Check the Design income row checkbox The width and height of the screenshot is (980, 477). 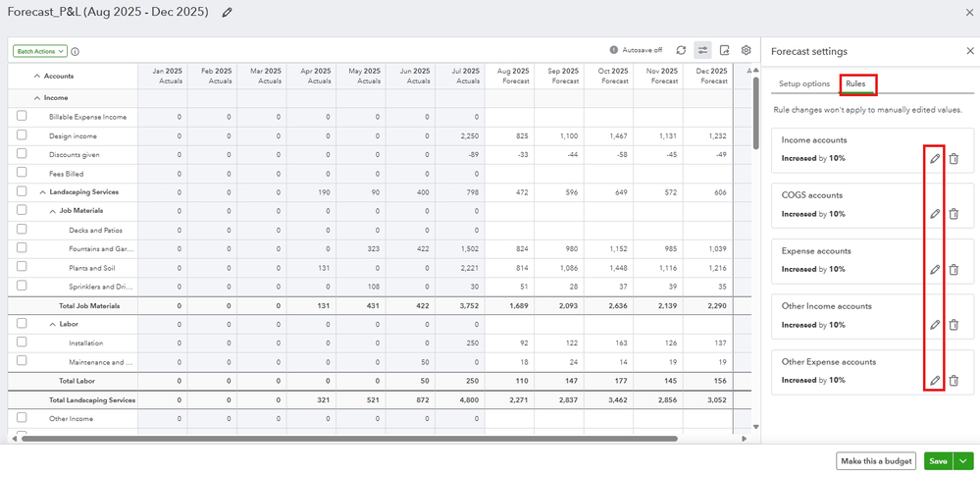pos(22,135)
